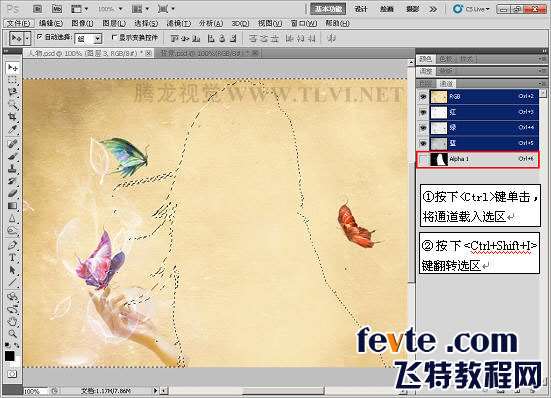Launch Mini Bridge from the application bar
551x398 pixels.
tap(57, 8)
